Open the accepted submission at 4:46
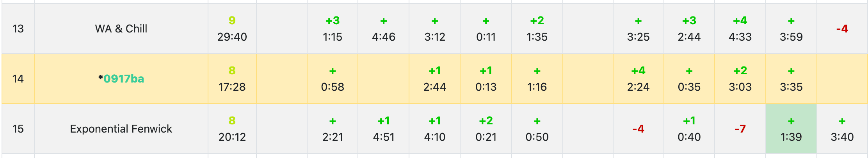 (x=383, y=29)
